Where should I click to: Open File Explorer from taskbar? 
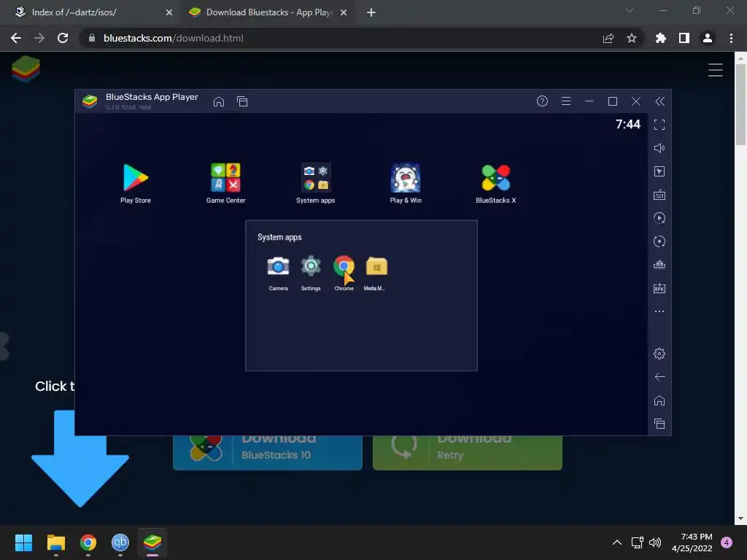pyautogui.click(x=55, y=542)
